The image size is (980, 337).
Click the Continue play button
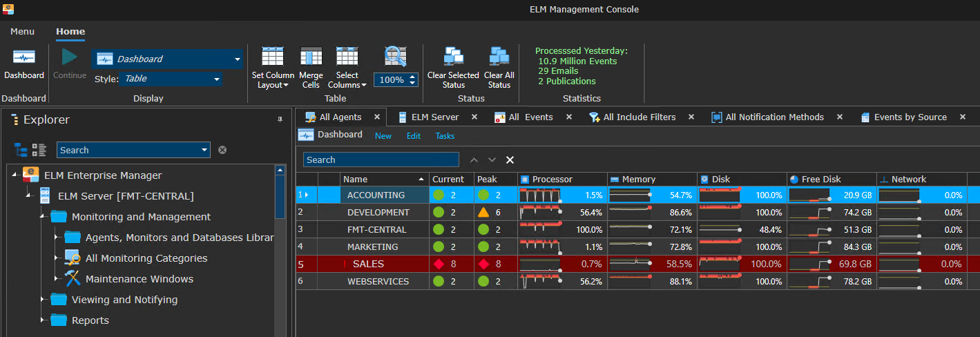pyautogui.click(x=70, y=57)
